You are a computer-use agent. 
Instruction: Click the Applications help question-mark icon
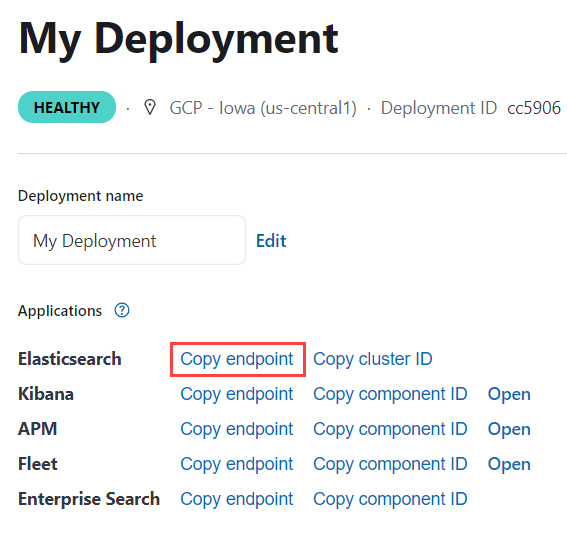pos(122,310)
